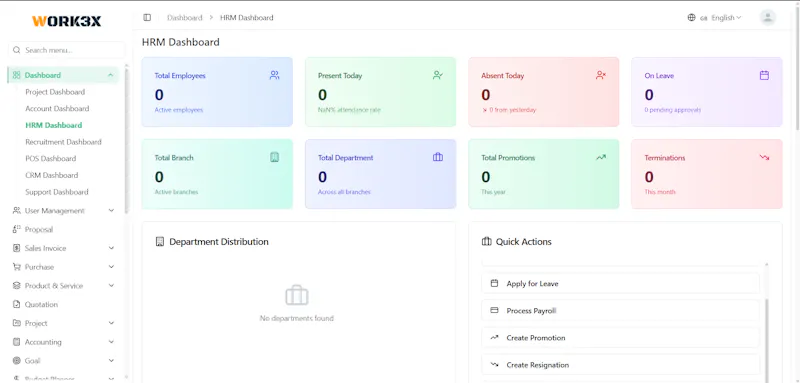Open CRM Dashboard from sidebar
Viewport: 800px width, 383px height.
52,175
